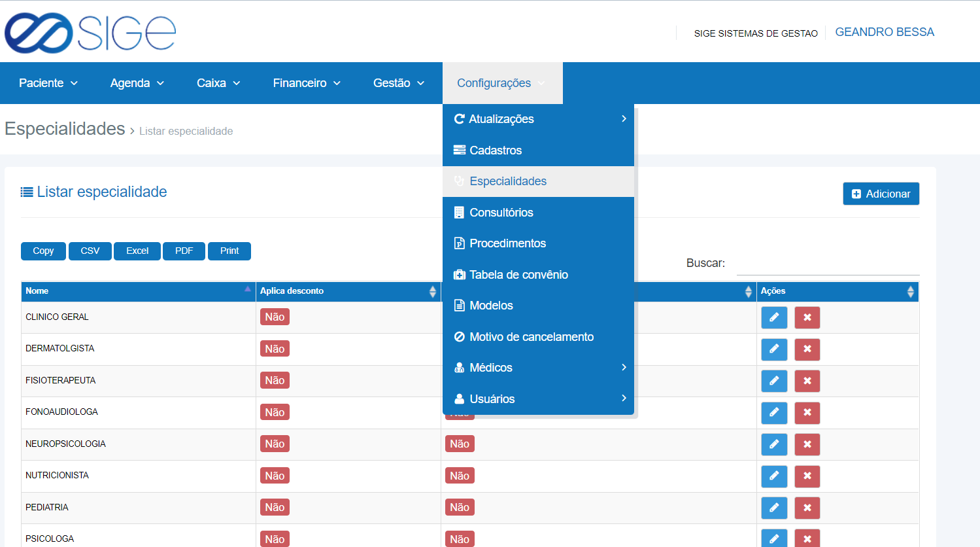The height and width of the screenshot is (547, 980).
Task: Click the SIGE logo
Action: pos(90,32)
